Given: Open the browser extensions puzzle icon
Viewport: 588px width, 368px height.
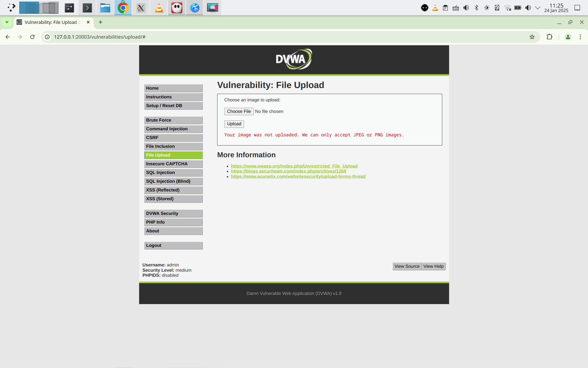Looking at the screenshot, I should click(549, 37).
